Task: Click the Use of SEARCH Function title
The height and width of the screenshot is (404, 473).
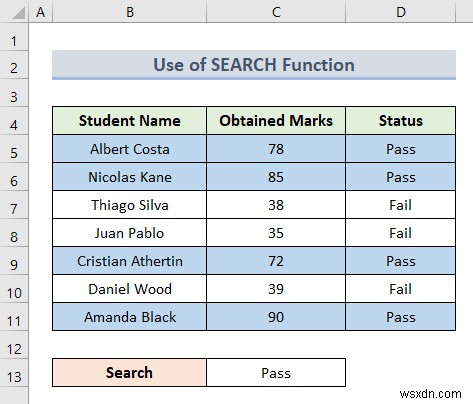Action: 254,65
